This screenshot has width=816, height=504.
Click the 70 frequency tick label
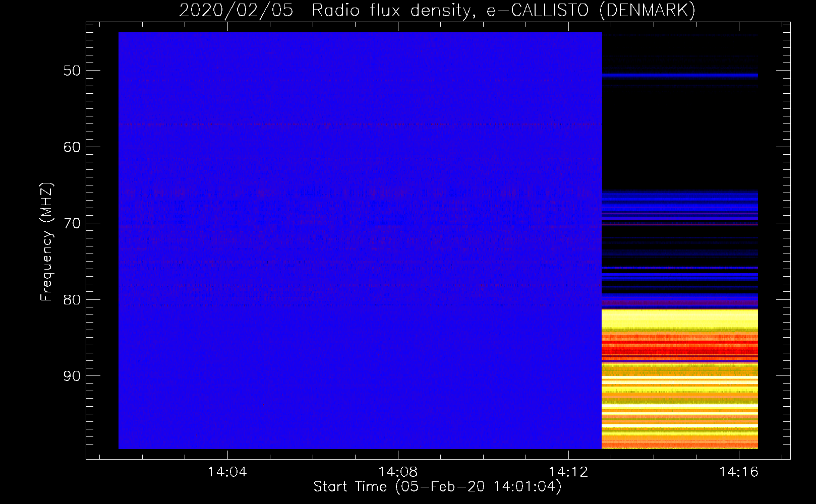[72, 223]
